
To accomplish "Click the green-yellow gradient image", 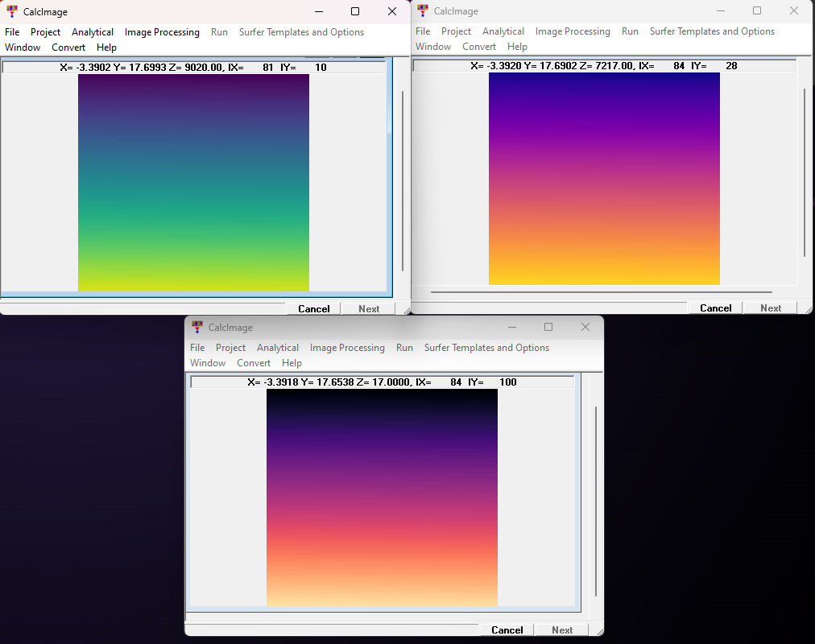I will coord(193,183).
